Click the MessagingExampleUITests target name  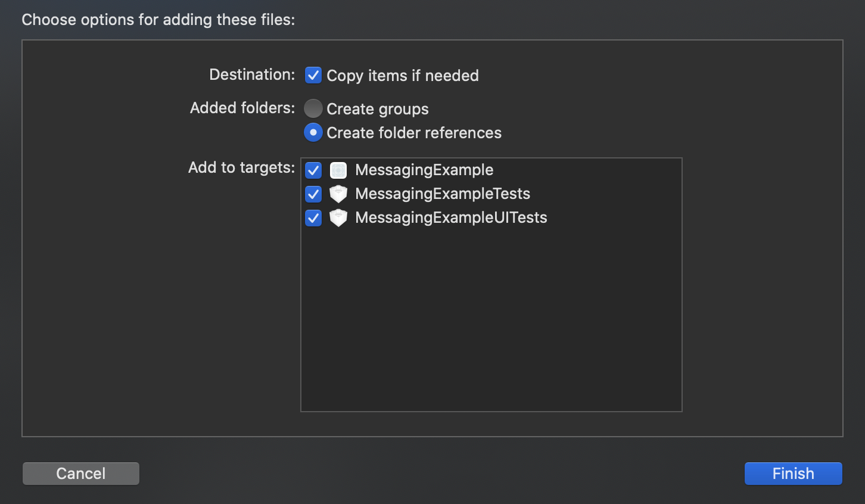pyautogui.click(x=450, y=218)
